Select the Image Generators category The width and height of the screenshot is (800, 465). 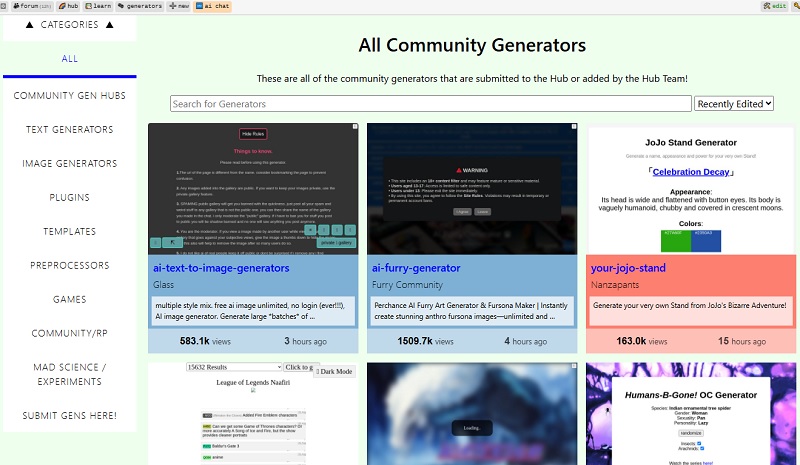(x=69, y=164)
